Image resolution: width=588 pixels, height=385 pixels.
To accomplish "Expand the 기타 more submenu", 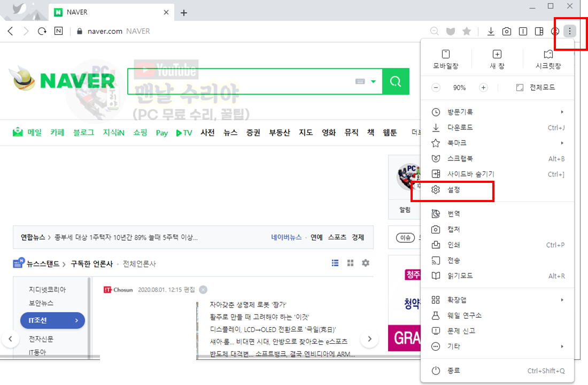I will point(498,346).
